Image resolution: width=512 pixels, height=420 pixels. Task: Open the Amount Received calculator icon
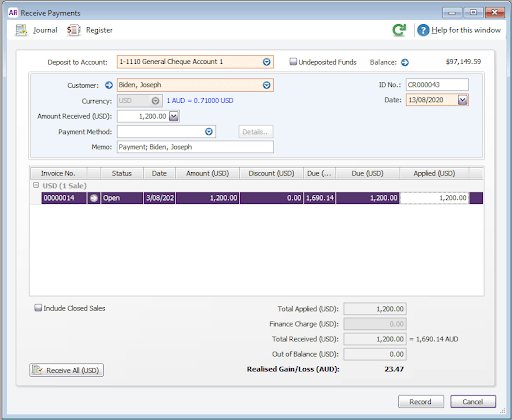[174, 116]
